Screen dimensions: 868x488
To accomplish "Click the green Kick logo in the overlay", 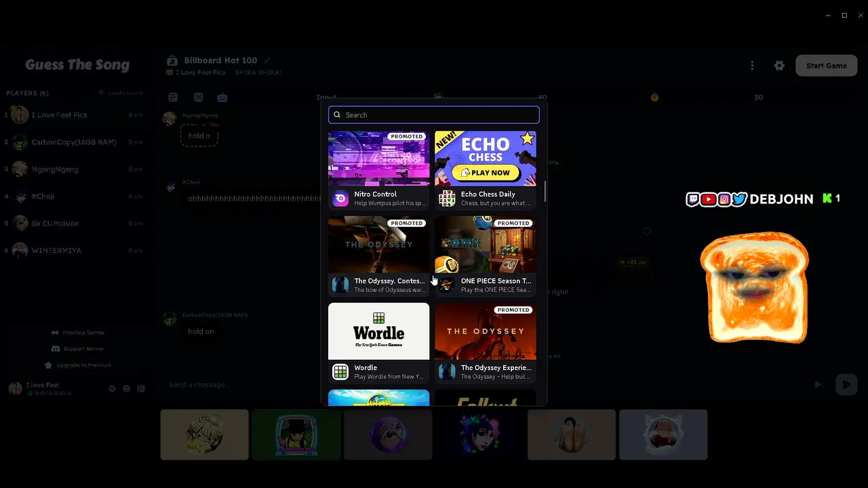I will pyautogui.click(x=827, y=199).
